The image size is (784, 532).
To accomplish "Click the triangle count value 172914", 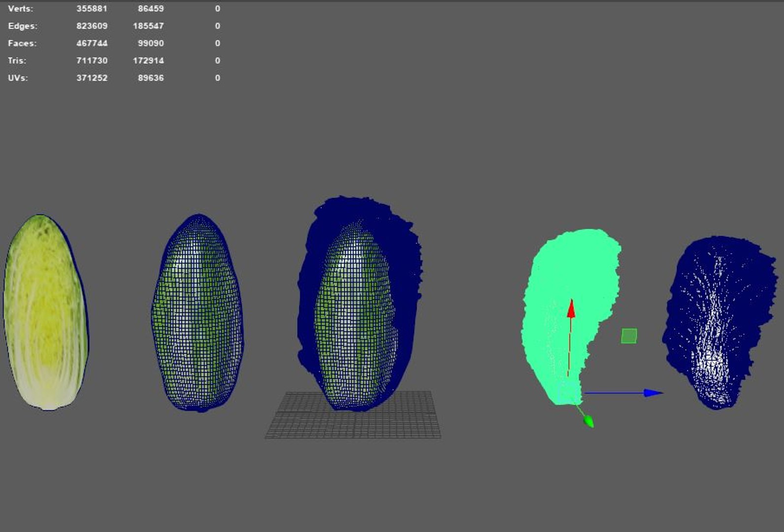I will (x=148, y=61).
